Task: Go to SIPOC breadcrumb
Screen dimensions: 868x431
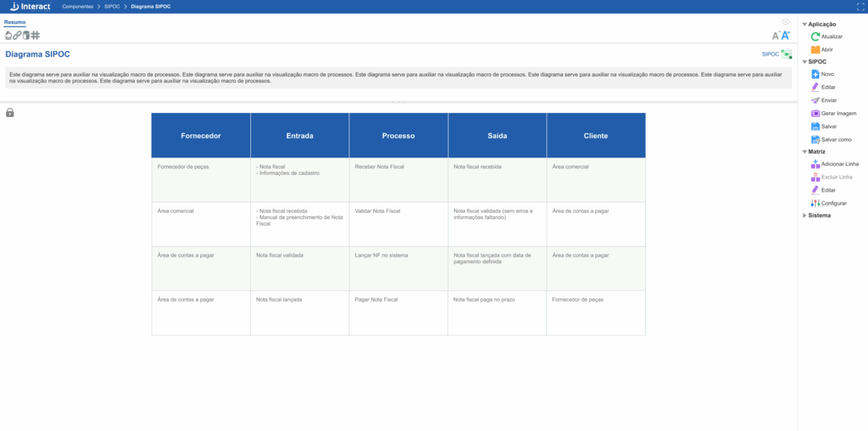Action: click(111, 6)
